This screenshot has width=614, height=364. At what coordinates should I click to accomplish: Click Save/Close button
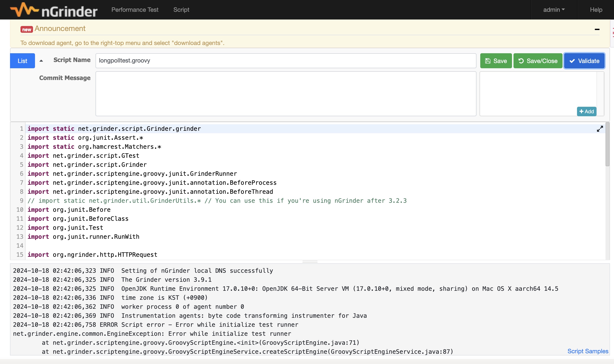tap(538, 61)
